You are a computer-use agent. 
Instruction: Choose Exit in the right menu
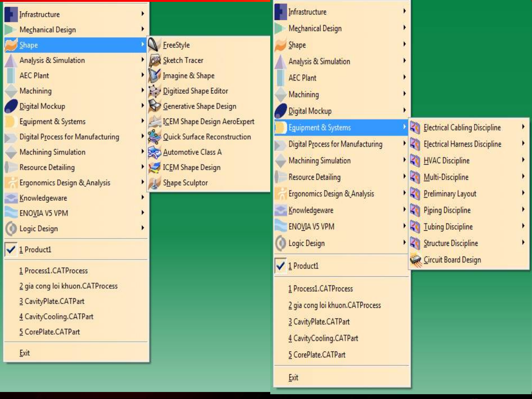click(x=341, y=377)
